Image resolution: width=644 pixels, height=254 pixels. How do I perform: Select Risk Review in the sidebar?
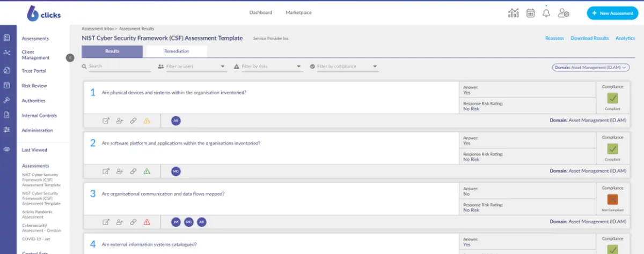tap(34, 86)
